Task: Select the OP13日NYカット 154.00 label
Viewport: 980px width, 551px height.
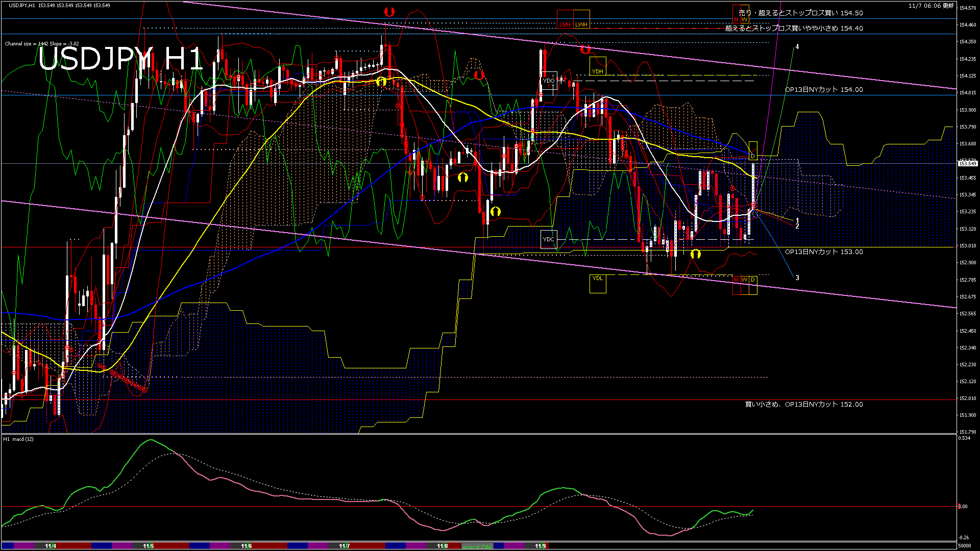Action: (x=824, y=89)
